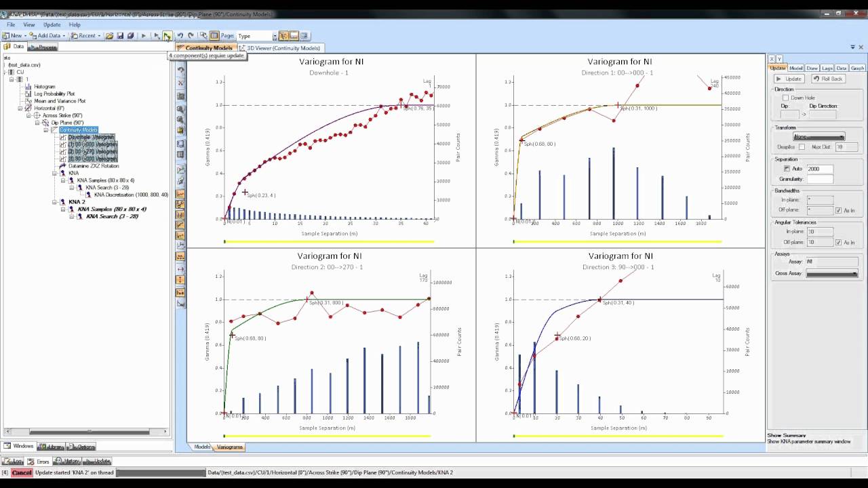Click the Histogram icon in the data tree
This screenshot has width=868, height=488.
tap(28, 87)
